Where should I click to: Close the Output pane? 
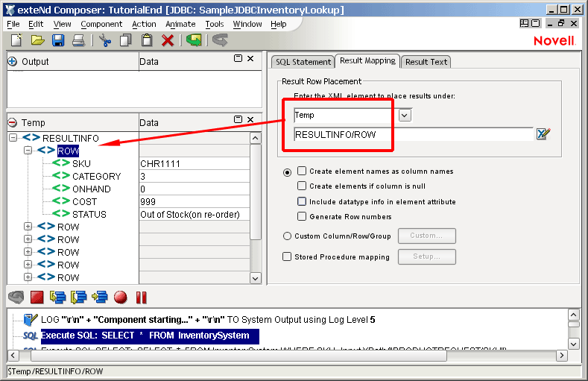[x=250, y=58]
